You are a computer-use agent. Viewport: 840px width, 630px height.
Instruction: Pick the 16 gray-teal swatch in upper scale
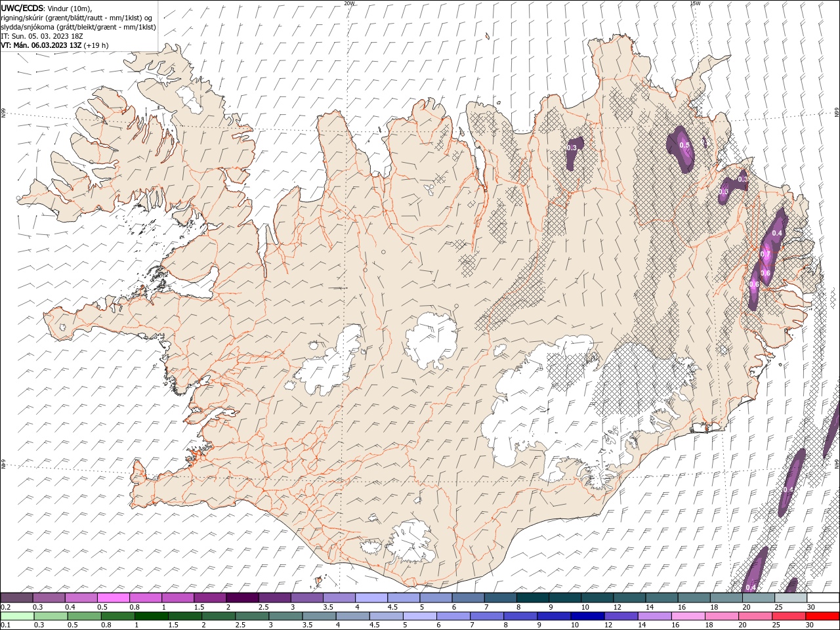tap(694, 598)
